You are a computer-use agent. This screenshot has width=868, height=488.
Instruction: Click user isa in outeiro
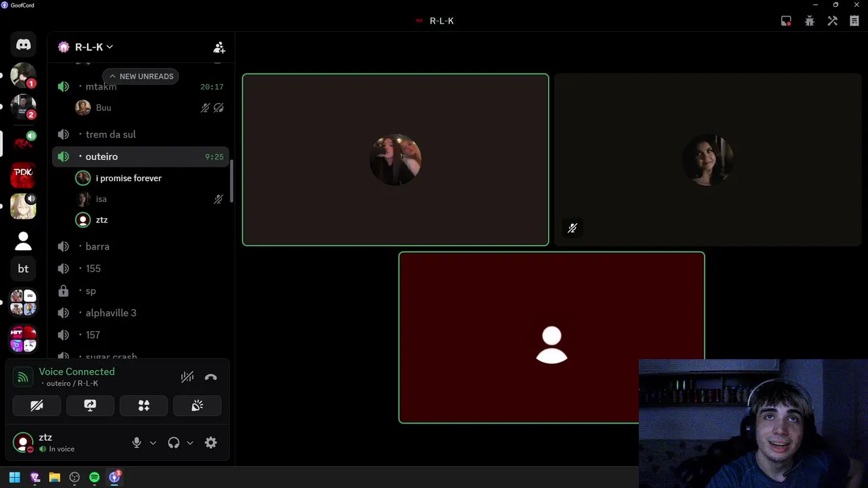[x=149, y=199]
